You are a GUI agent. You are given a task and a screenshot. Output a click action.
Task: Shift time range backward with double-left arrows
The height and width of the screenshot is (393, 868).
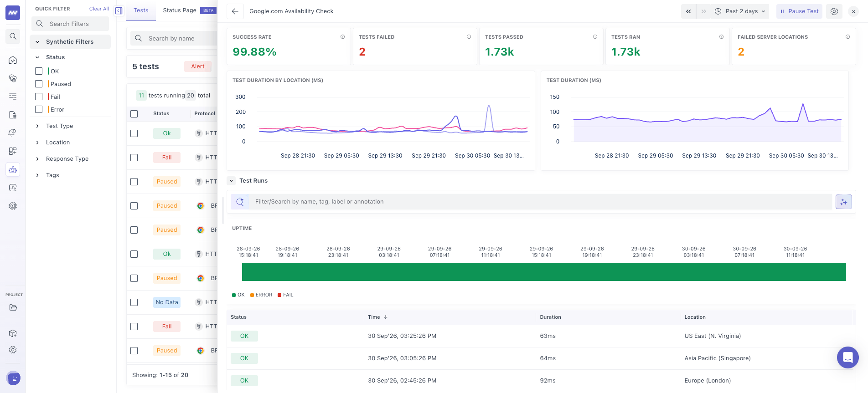click(688, 11)
